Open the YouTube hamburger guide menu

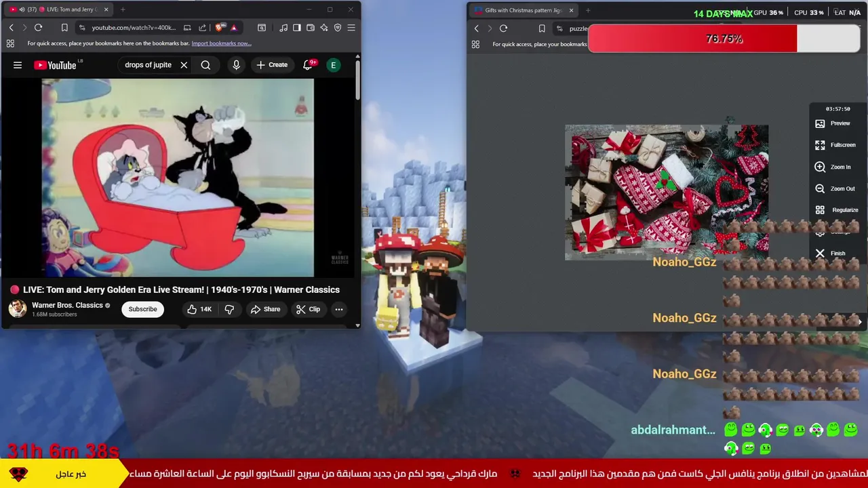coord(18,65)
